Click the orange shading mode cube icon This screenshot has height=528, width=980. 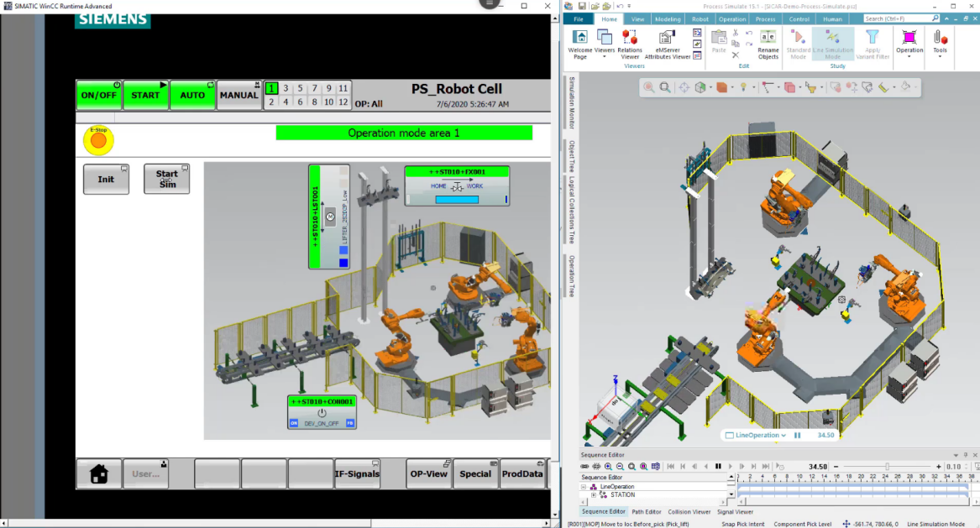pyautogui.click(x=722, y=87)
